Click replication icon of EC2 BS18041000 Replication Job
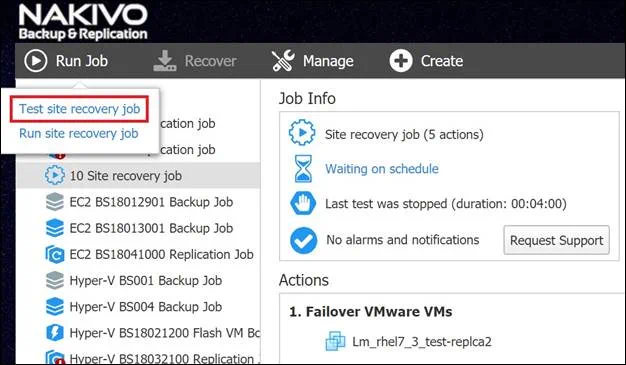Screen dimensions: 626x365 pos(55,254)
